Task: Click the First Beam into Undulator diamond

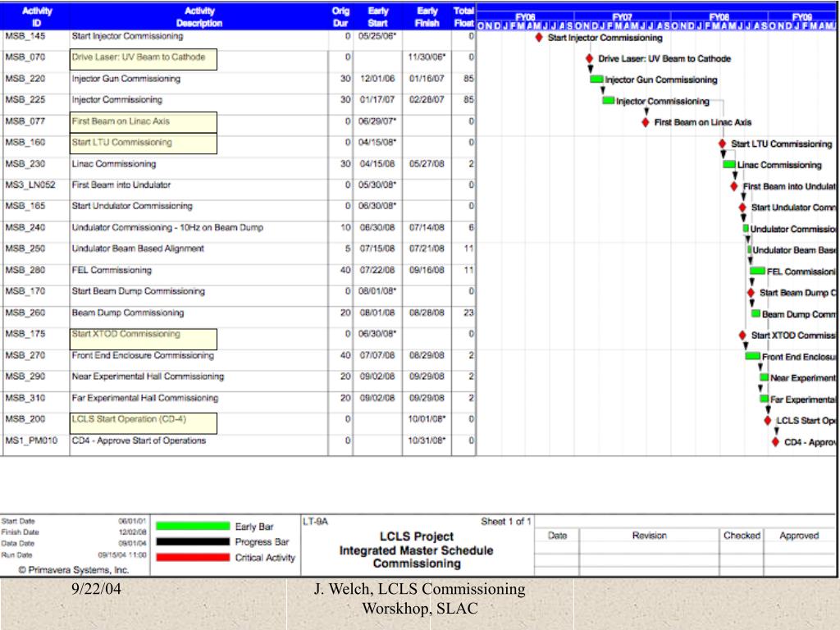Action: pyautogui.click(x=734, y=186)
